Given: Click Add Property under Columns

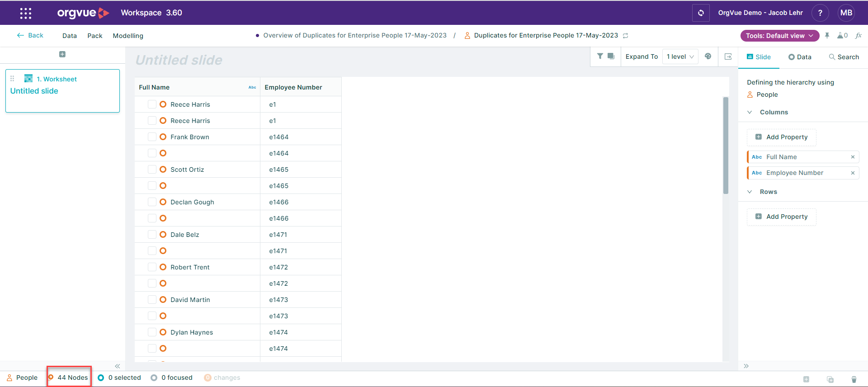Looking at the screenshot, I should [782, 137].
